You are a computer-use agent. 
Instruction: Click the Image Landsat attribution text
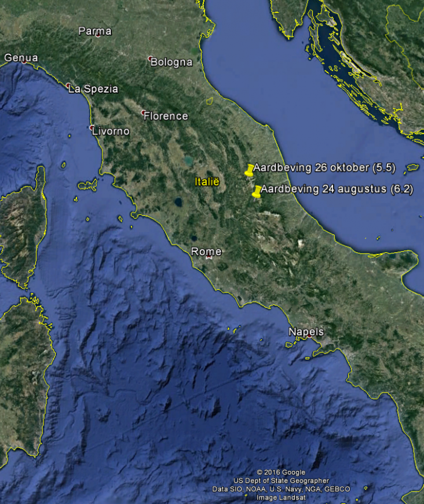(x=281, y=497)
